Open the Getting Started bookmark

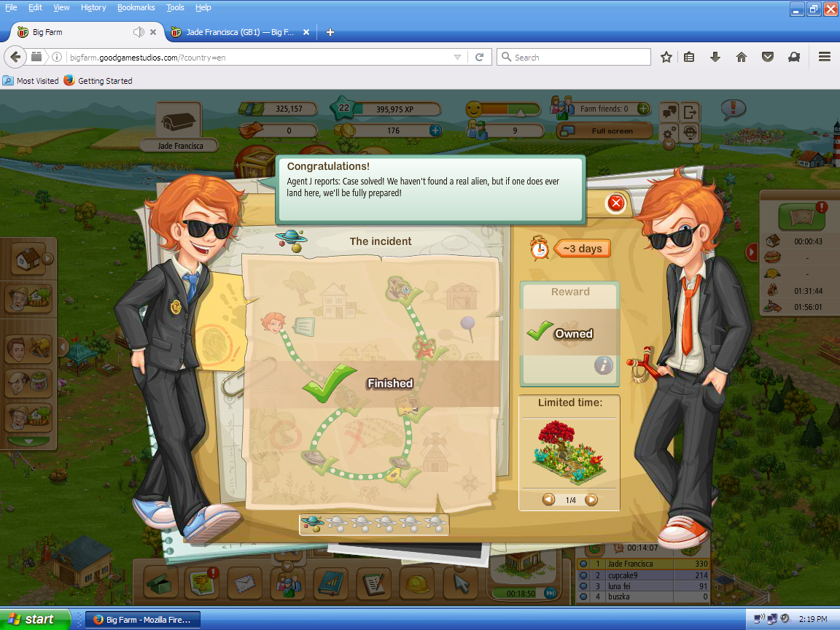[x=98, y=81]
